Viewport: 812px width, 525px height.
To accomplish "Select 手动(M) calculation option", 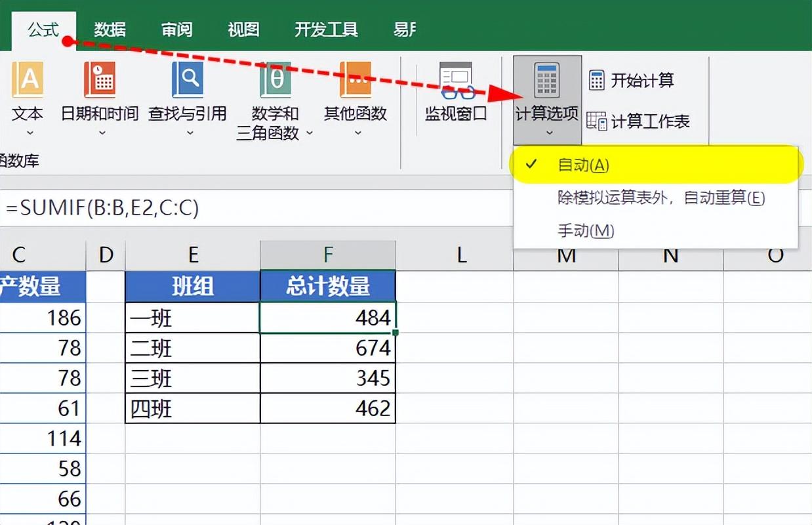I will point(656,230).
